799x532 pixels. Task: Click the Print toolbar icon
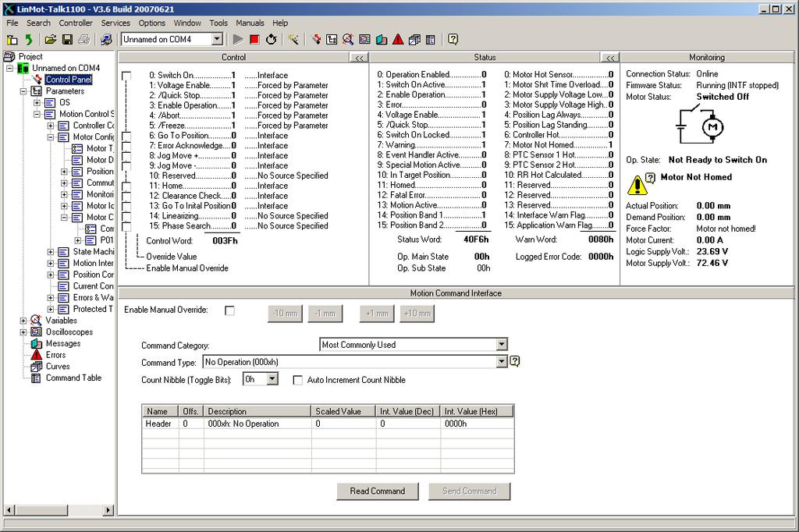(84, 39)
